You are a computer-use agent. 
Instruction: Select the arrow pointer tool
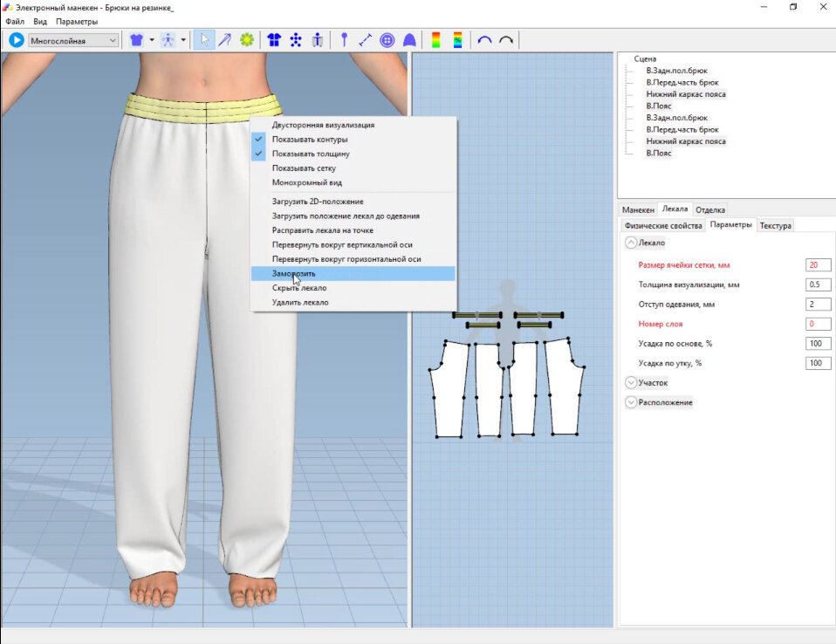pos(204,40)
